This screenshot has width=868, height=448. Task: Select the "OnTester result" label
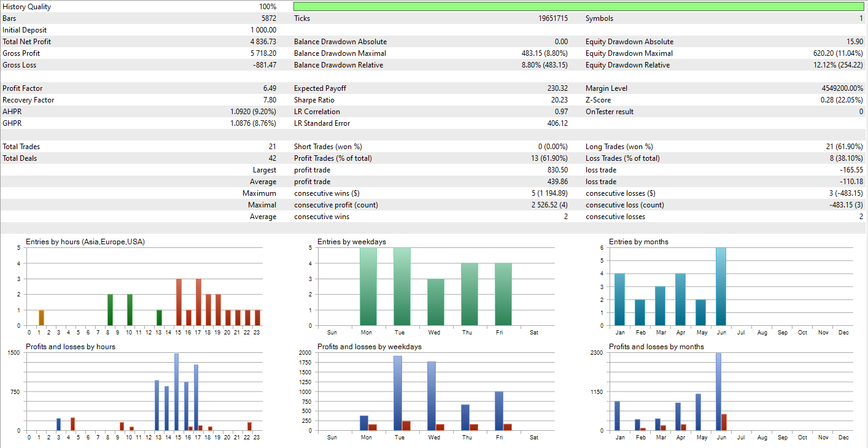coord(610,112)
